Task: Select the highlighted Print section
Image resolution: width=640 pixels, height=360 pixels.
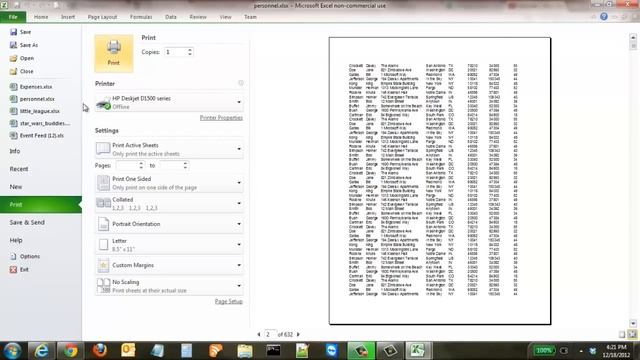Action: (40, 204)
